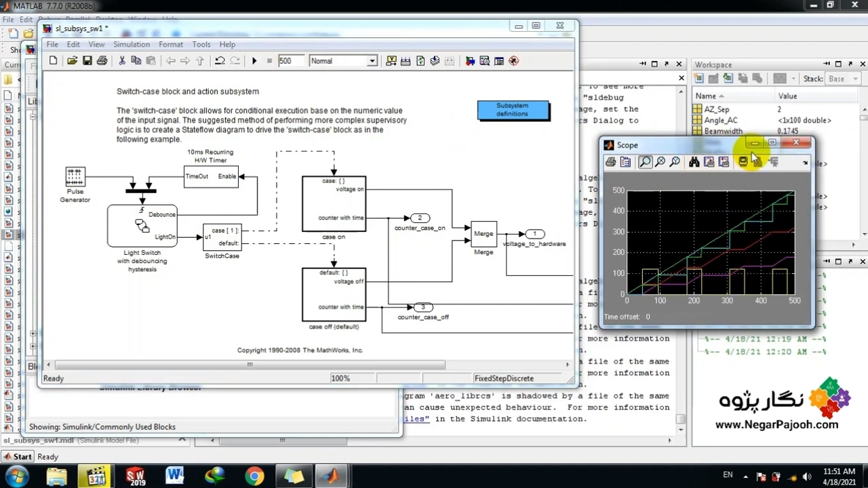Click the Undo arrow in the toolbar
Screen dimensions: 868x488
point(220,61)
